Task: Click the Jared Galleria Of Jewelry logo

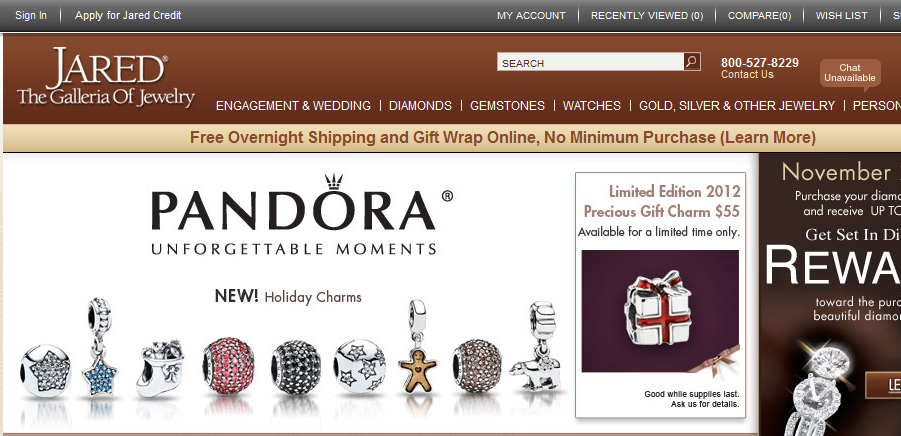Action: [x=106, y=76]
